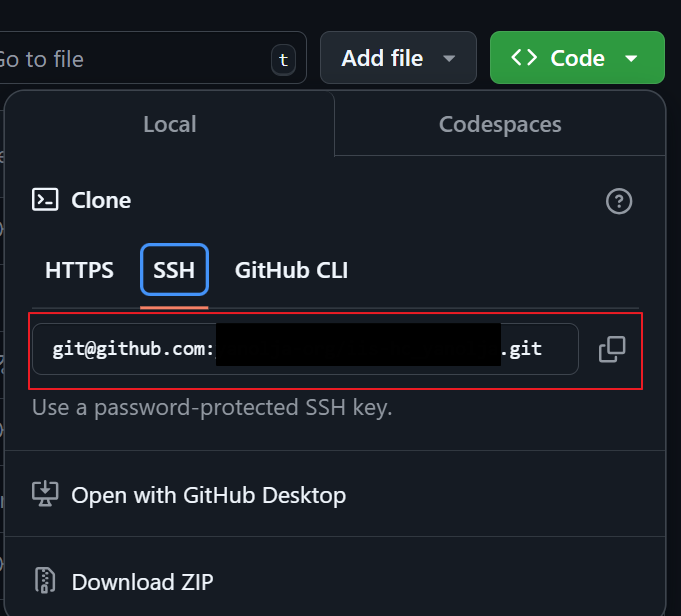Copy the SSH clone URL to clipboard
681x616 pixels.
[612, 349]
